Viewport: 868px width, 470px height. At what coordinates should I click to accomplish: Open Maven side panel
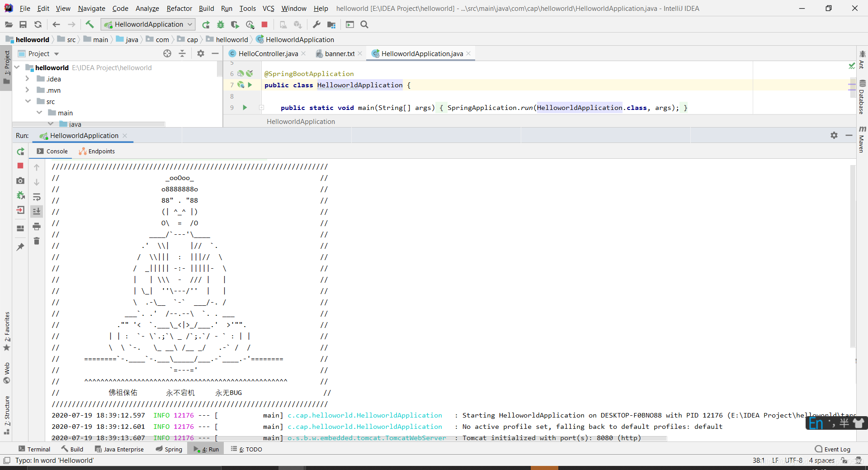pos(862,139)
